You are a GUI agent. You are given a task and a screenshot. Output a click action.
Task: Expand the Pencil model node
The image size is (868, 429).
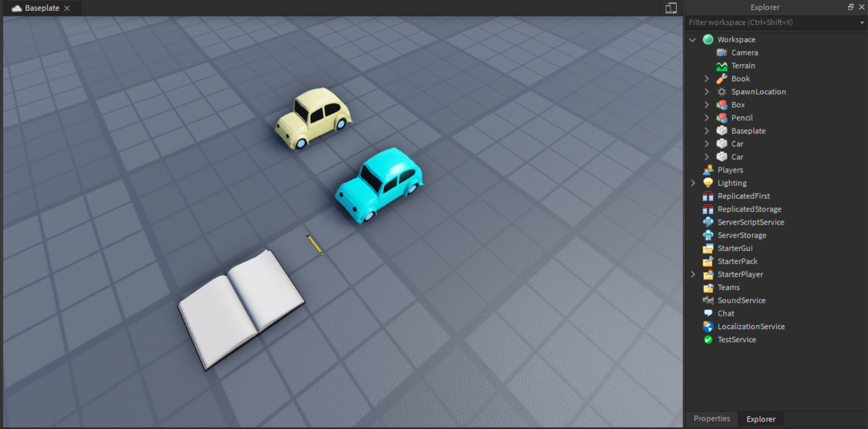(707, 118)
